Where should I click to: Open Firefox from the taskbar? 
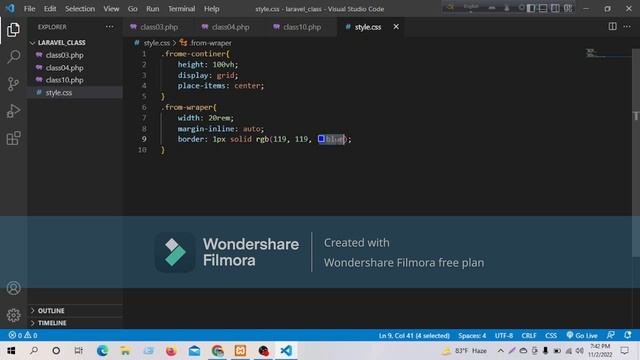(171, 351)
